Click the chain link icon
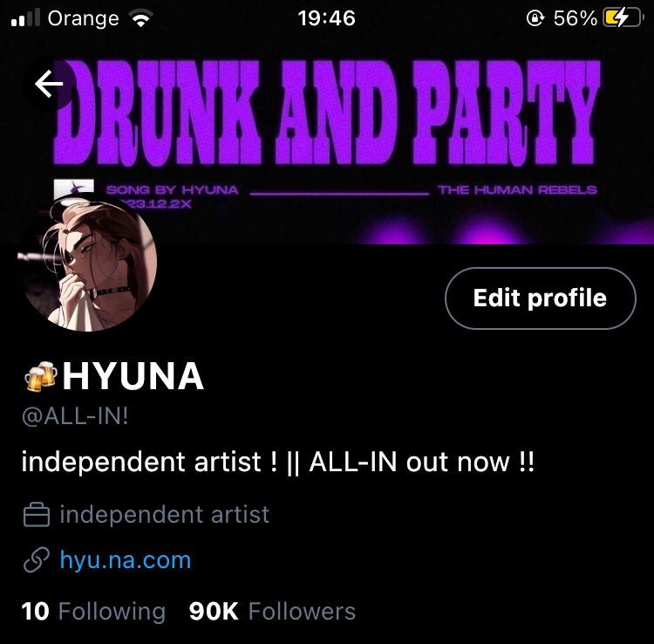Screen dimensions: 654x644 [x=37, y=559]
